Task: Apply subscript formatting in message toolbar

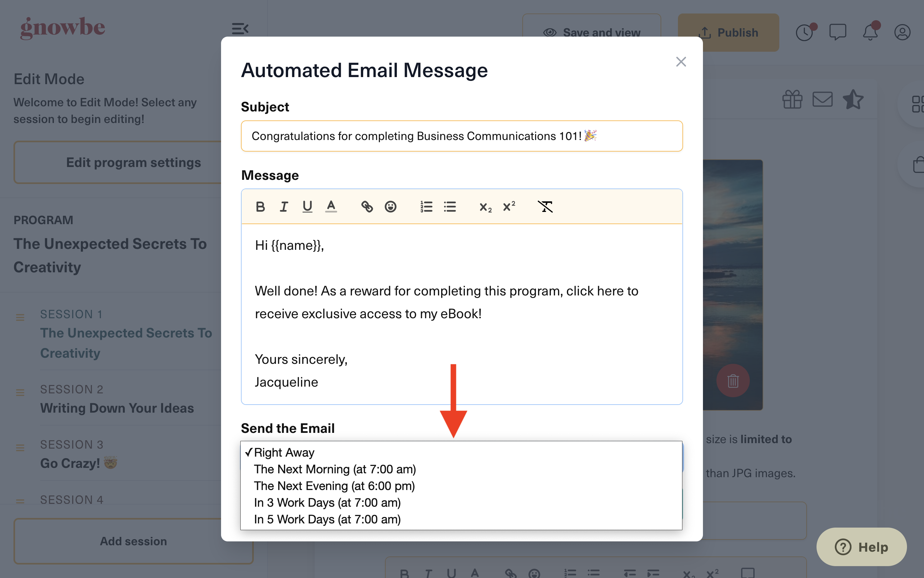Action: (x=485, y=207)
